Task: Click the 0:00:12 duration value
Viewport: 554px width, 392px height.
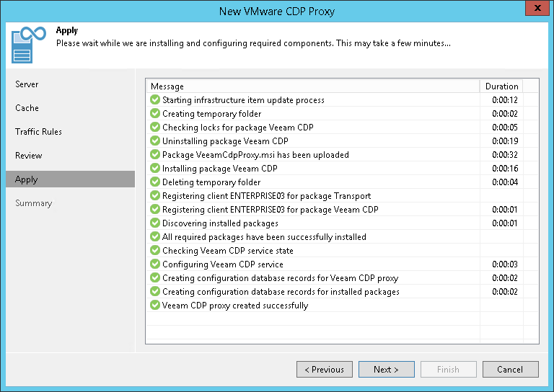Action: (x=505, y=100)
